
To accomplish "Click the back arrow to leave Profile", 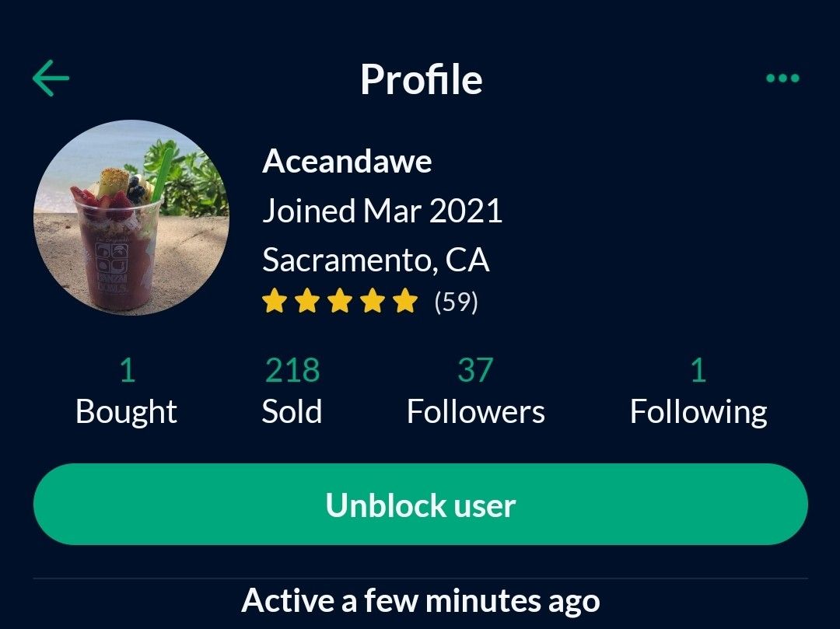I will (51, 77).
